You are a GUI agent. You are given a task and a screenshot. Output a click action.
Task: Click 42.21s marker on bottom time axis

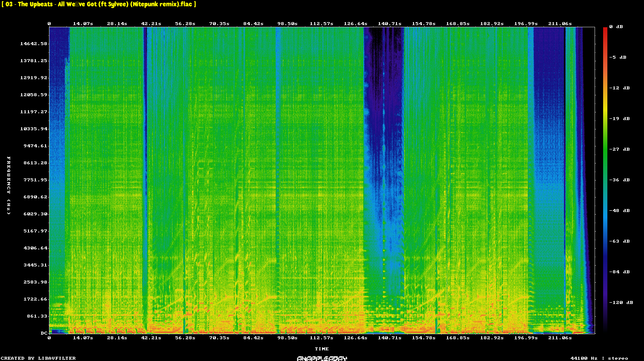coord(151,338)
